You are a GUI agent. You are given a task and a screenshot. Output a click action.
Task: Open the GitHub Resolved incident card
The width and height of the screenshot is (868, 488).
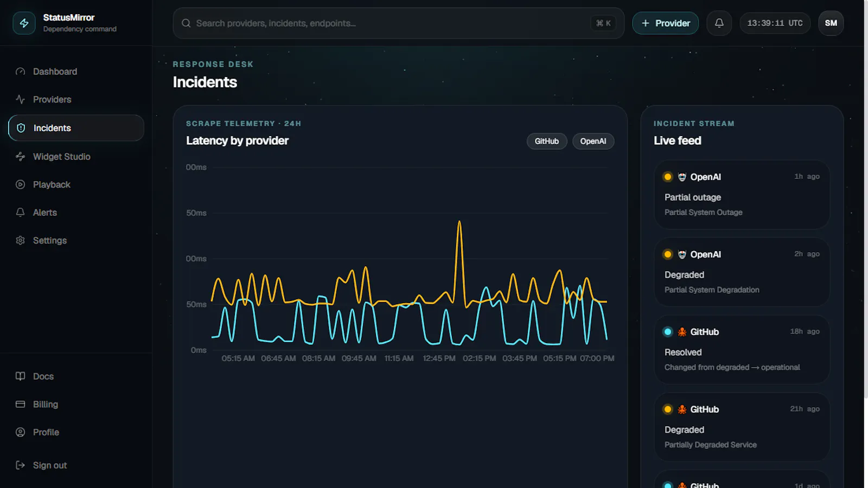tap(742, 349)
